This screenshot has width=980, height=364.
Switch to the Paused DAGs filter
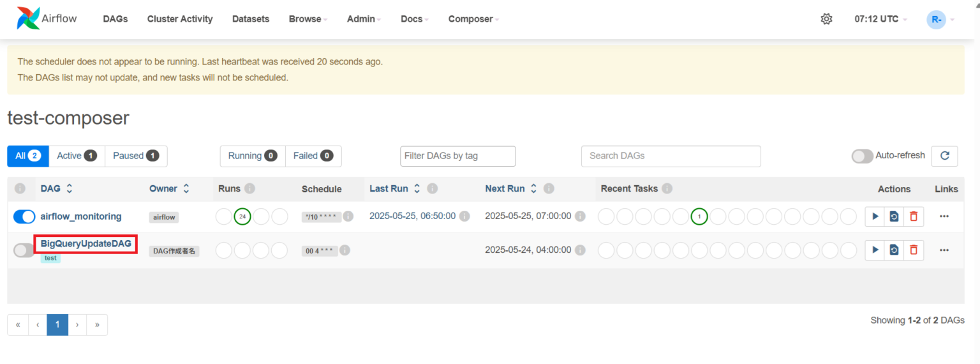pyautogui.click(x=135, y=156)
